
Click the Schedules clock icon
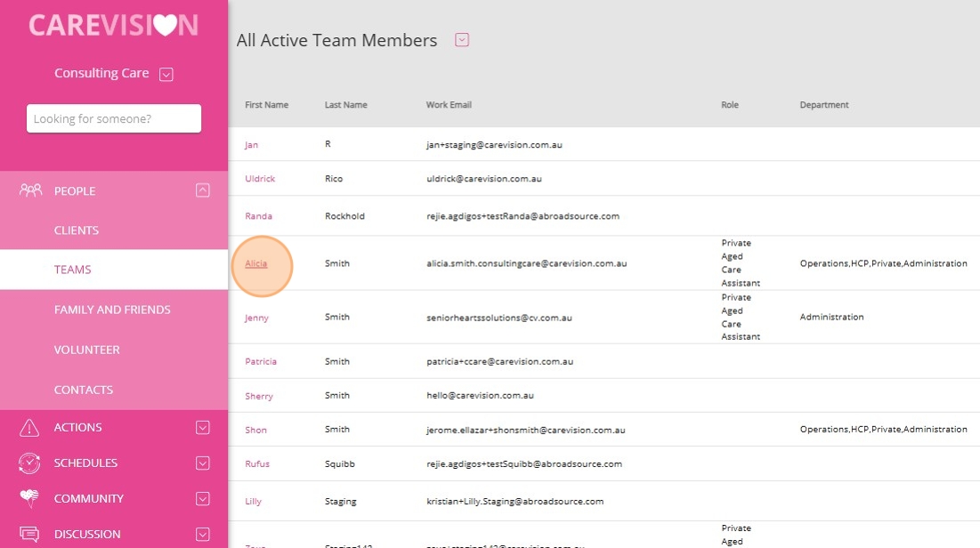pos(29,463)
